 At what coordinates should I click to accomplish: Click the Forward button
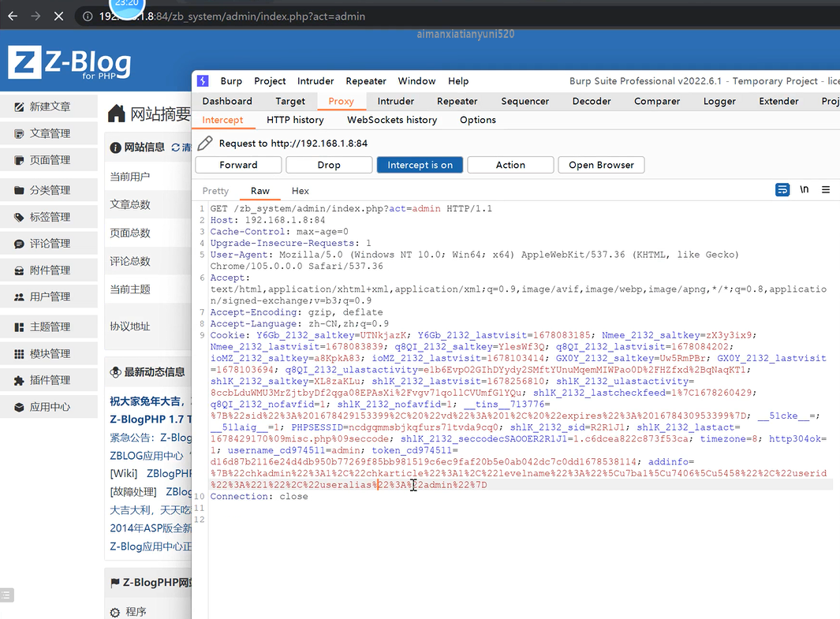pyautogui.click(x=238, y=165)
